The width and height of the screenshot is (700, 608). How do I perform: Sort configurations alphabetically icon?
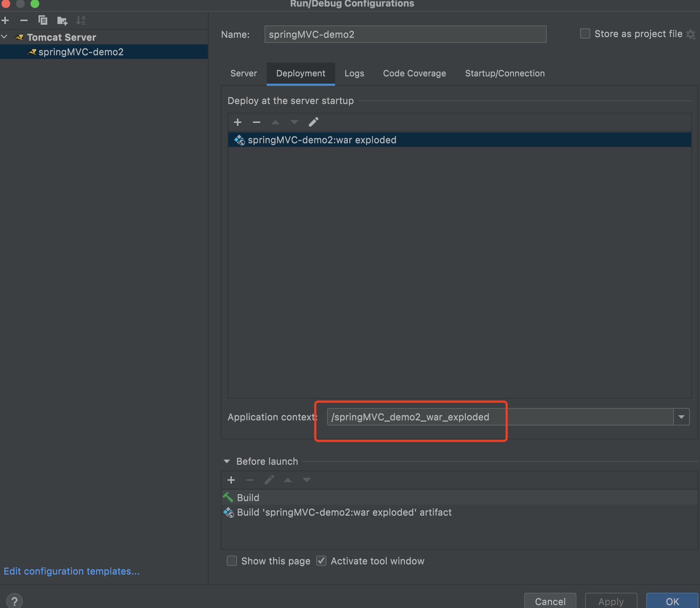tap(81, 20)
